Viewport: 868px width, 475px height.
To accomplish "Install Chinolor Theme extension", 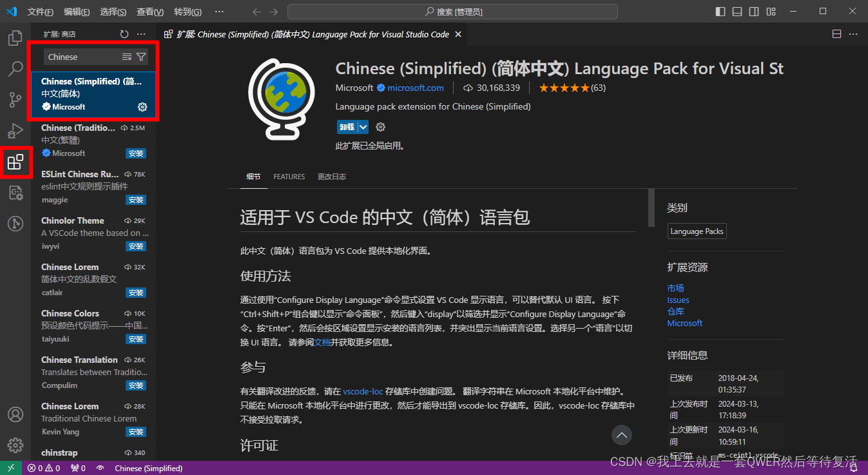I will (136, 246).
